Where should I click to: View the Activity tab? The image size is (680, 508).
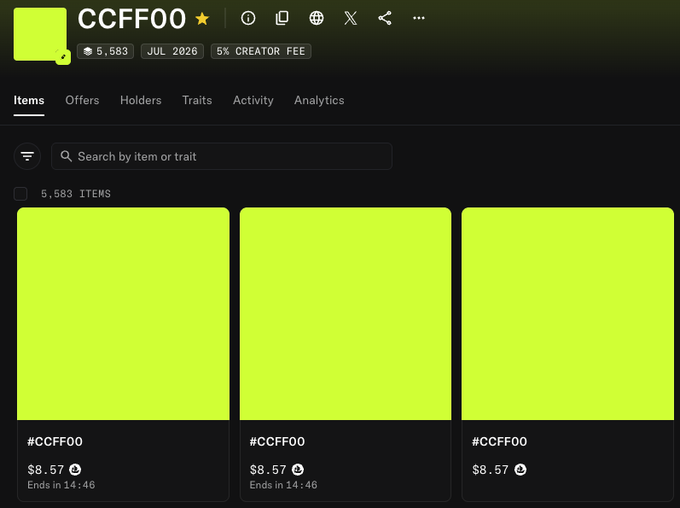(x=253, y=100)
